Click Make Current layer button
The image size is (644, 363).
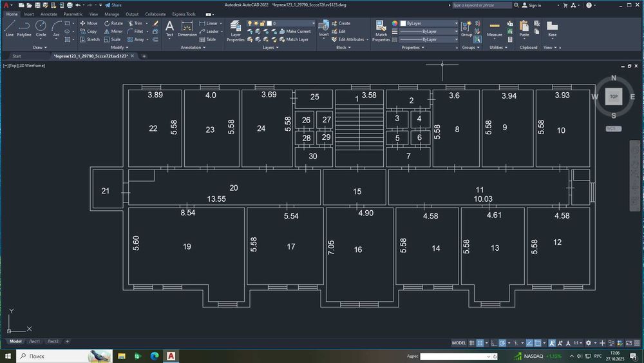coord(298,31)
